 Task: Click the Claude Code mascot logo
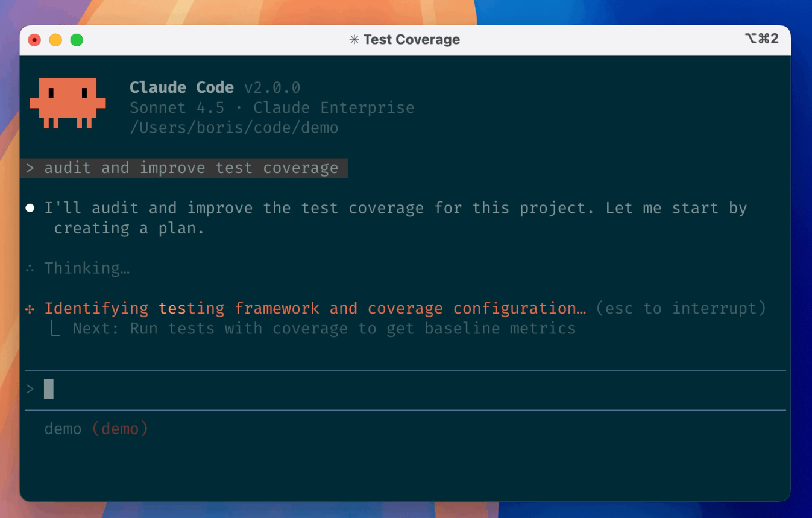(x=68, y=104)
